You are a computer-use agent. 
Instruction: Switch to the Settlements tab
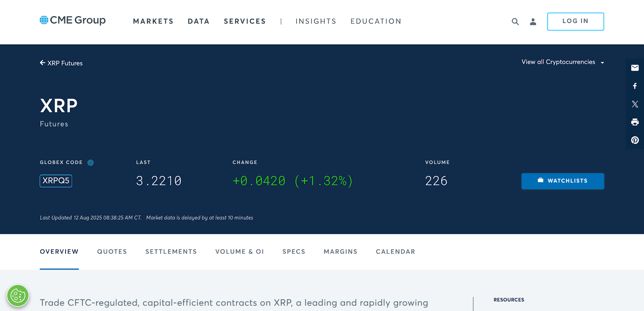pos(171,252)
